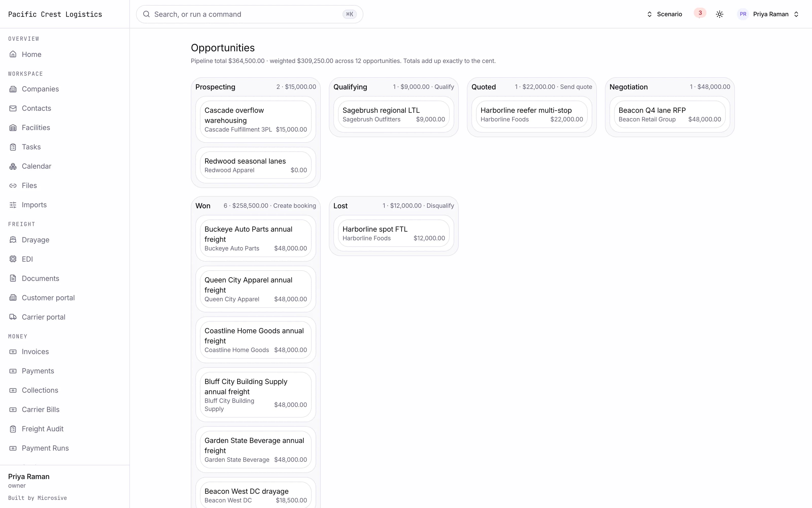The image size is (812, 508).
Task: Click the Freight Audit clipboard icon
Action: tap(13, 429)
